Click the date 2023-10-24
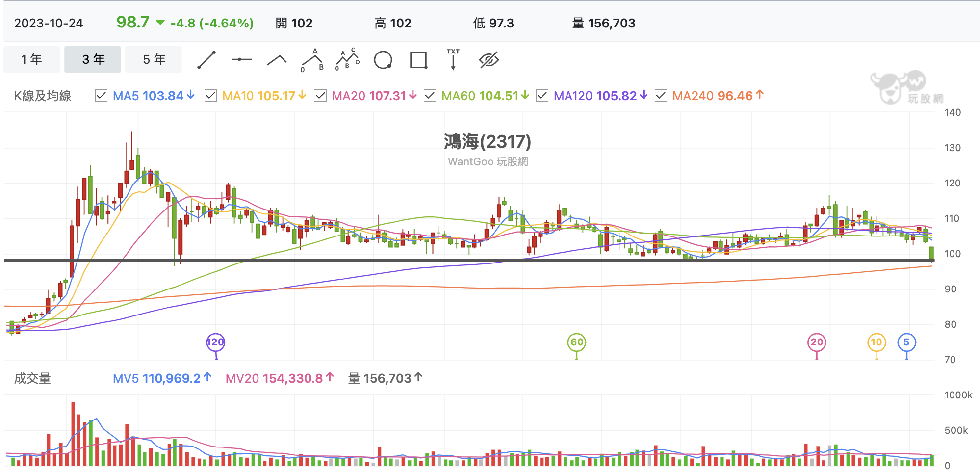The image size is (980, 473). pos(49,23)
